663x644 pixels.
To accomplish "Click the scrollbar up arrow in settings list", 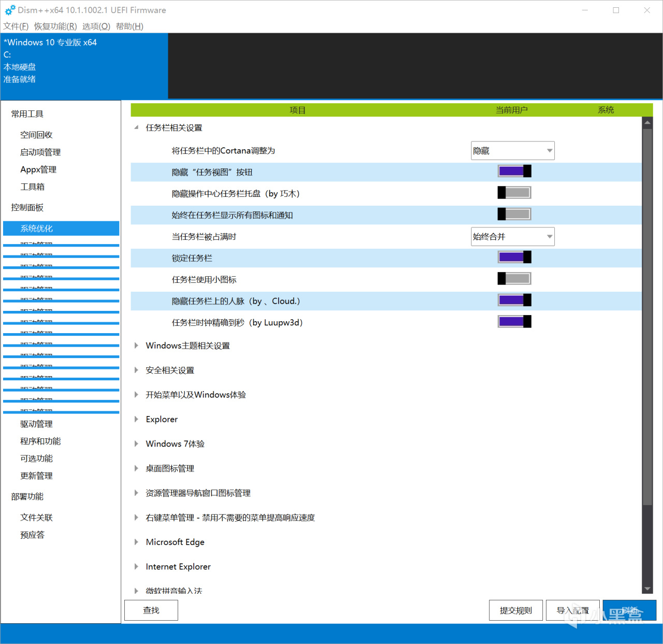I will [647, 123].
